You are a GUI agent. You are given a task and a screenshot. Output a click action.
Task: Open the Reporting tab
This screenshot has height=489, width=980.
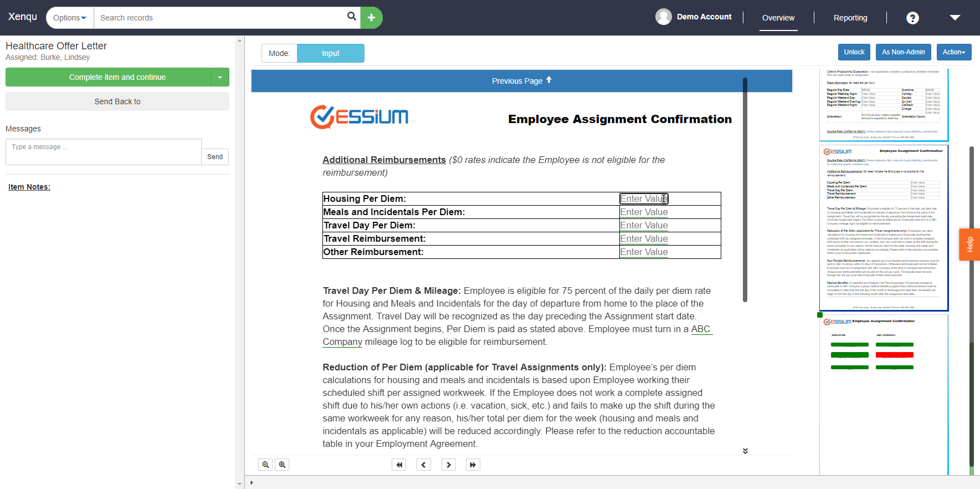coord(850,18)
